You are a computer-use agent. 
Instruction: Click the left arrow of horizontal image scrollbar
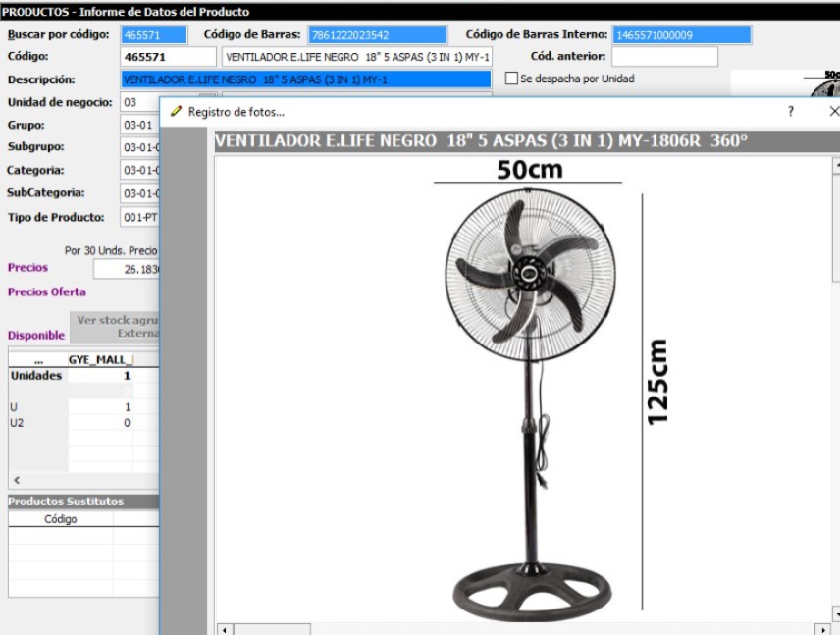(222, 629)
